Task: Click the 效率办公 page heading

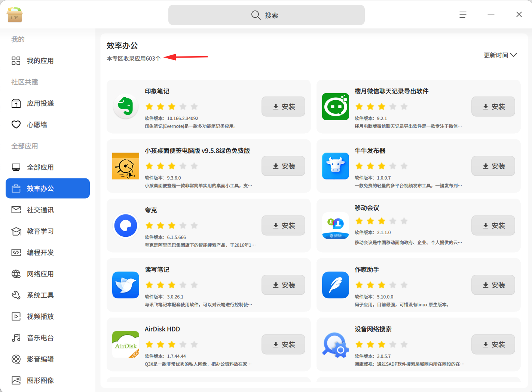Action: pos(122,46)
